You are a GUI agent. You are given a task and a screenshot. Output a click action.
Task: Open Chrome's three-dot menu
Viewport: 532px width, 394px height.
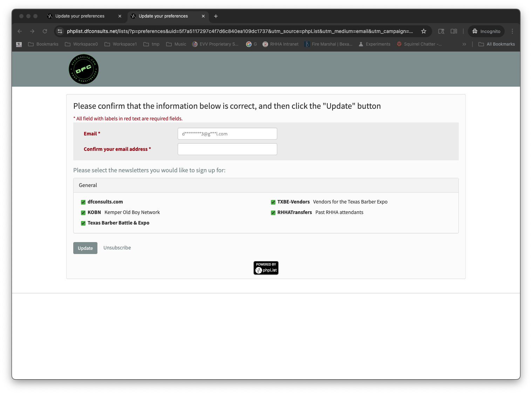click(512, 31)
